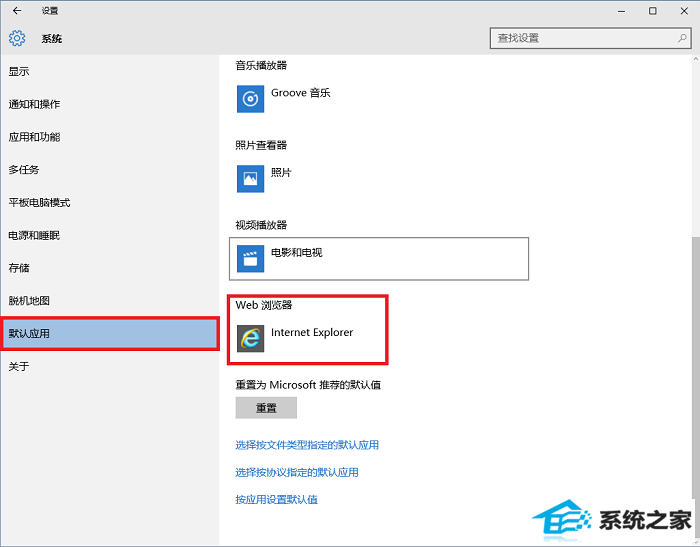The image size is (700, 547).
Task: Click the 视频播放器 heading text
Action: pos(261,225)
